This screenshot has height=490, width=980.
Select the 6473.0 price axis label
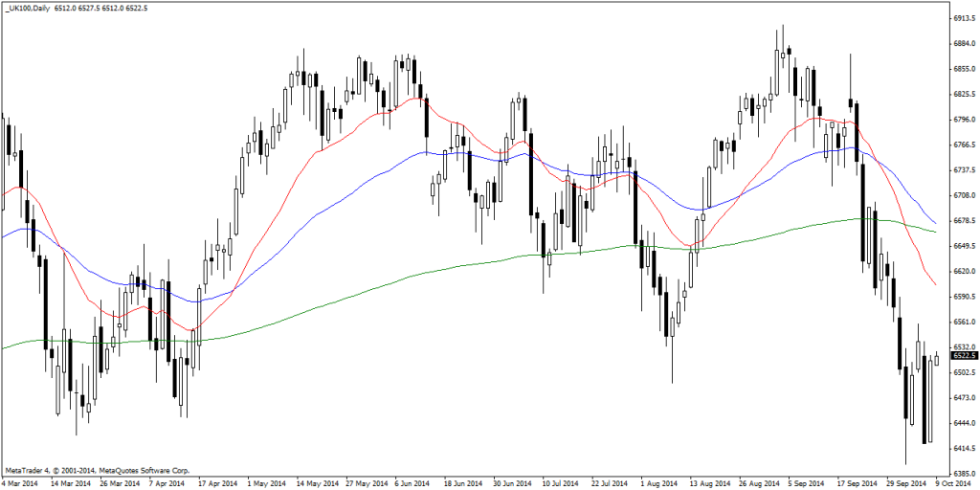[x=963, y=398]
